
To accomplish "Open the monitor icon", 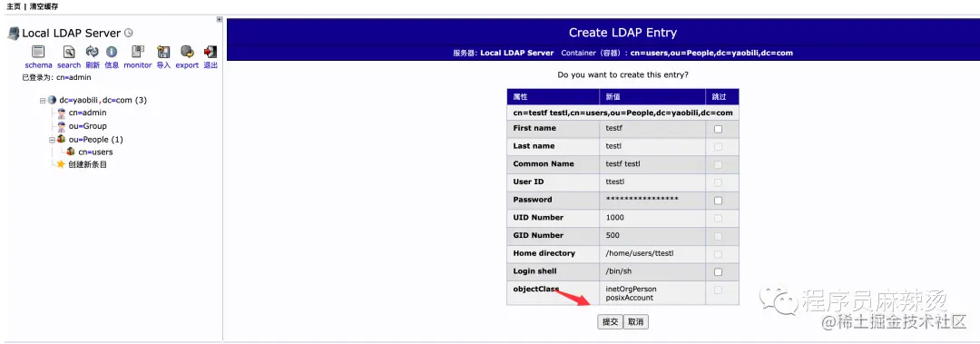I will (138, 52).
